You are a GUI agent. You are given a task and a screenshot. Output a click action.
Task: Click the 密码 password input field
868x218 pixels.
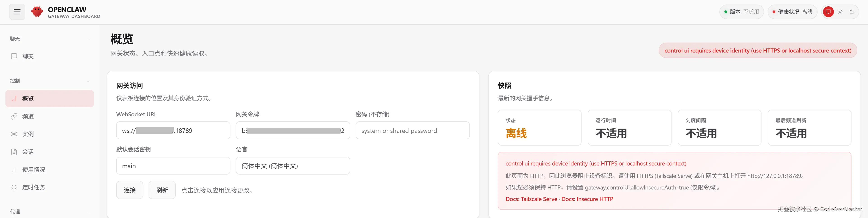[412, 131]
